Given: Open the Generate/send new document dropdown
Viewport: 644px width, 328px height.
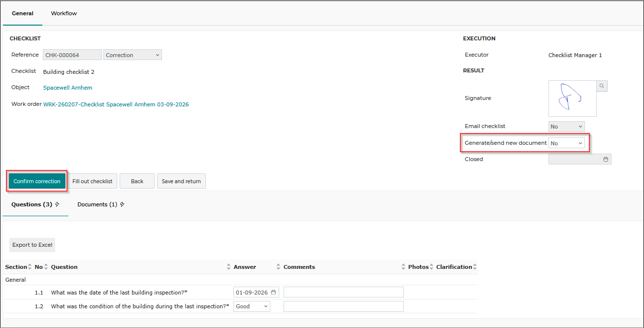Looking at the screenshot, I should (566, 143).
